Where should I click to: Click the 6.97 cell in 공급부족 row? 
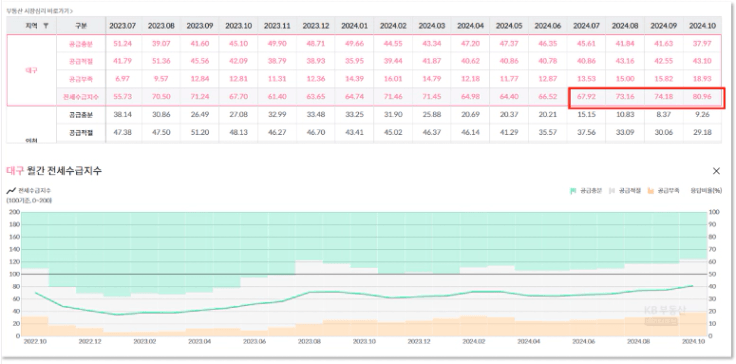(123, 79)
